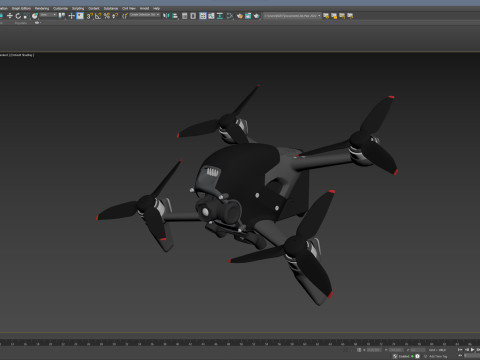
Task: Click the Go to Start button
Action: [460, 349]
